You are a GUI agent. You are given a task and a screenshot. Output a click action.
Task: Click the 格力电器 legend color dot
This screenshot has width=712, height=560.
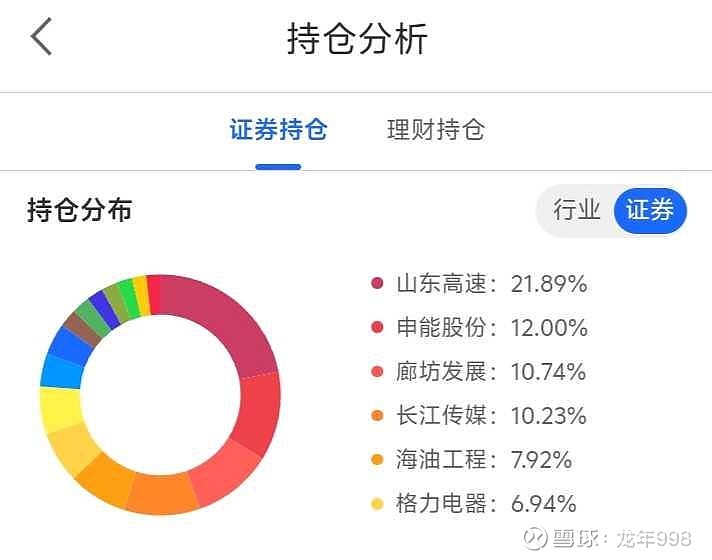pos(377,504)
